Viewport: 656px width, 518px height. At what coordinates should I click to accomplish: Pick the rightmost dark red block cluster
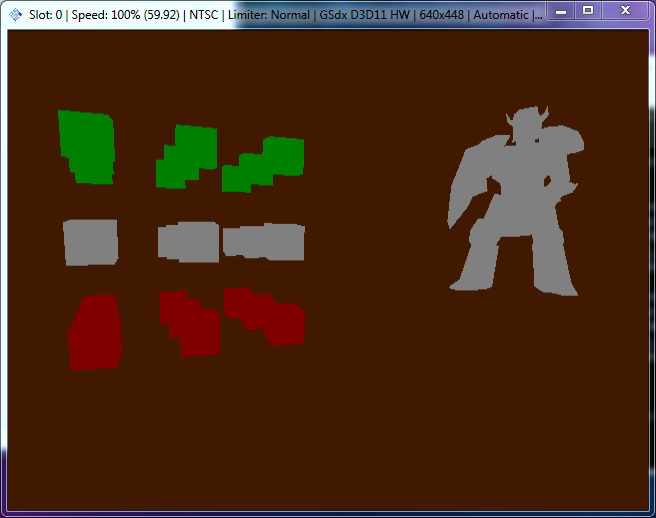(x=266, y=316)
